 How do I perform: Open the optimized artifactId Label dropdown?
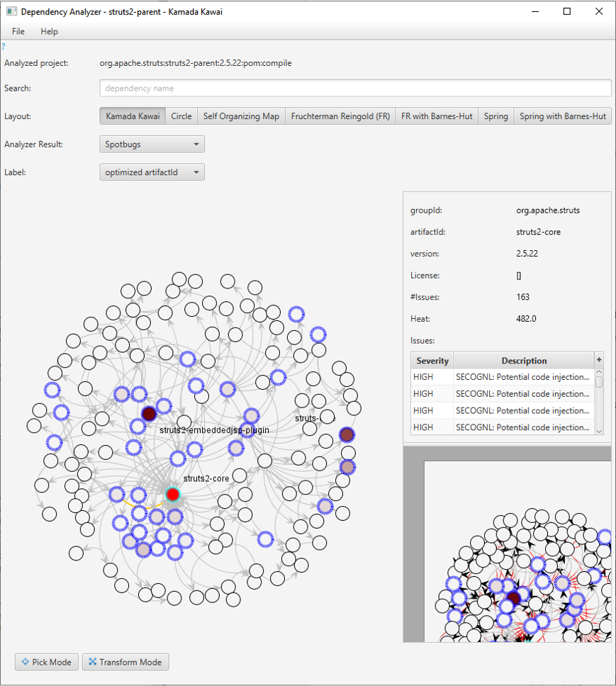pyautogui.click(x=151, y=171)
